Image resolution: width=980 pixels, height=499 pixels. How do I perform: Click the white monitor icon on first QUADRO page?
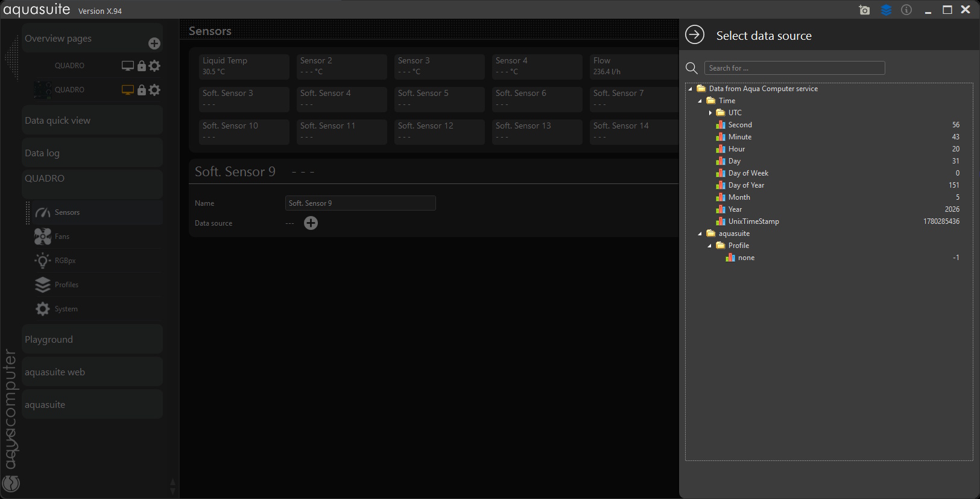(x=128, y=66)
